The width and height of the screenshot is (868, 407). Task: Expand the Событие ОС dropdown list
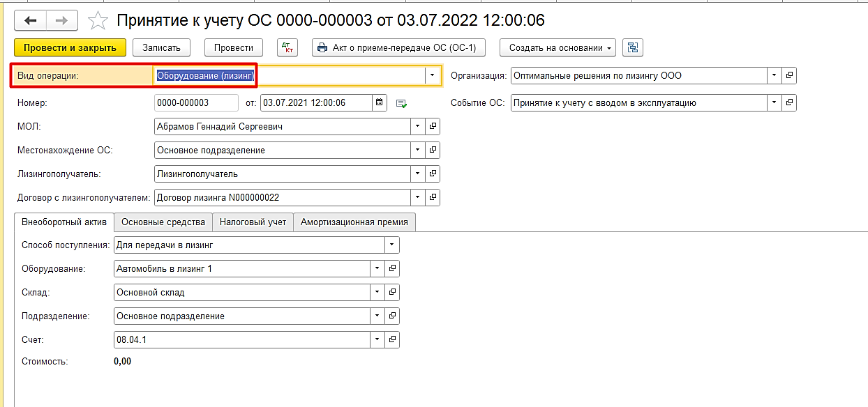pos(774,103)
